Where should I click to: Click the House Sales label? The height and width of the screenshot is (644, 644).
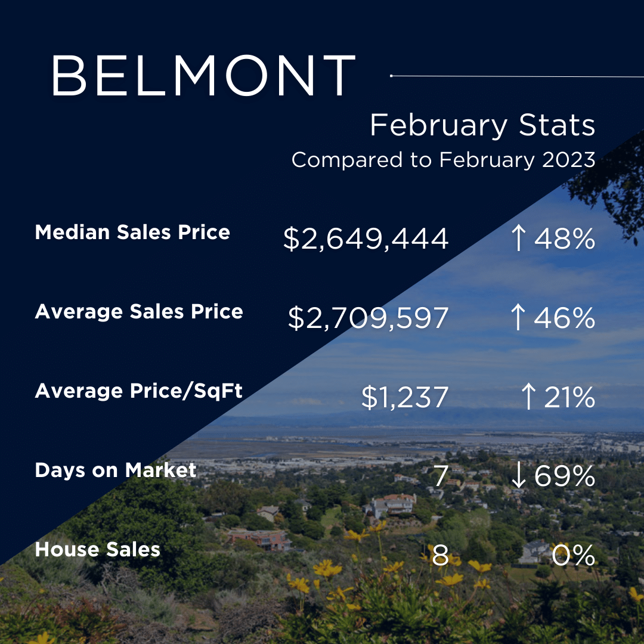97,550
